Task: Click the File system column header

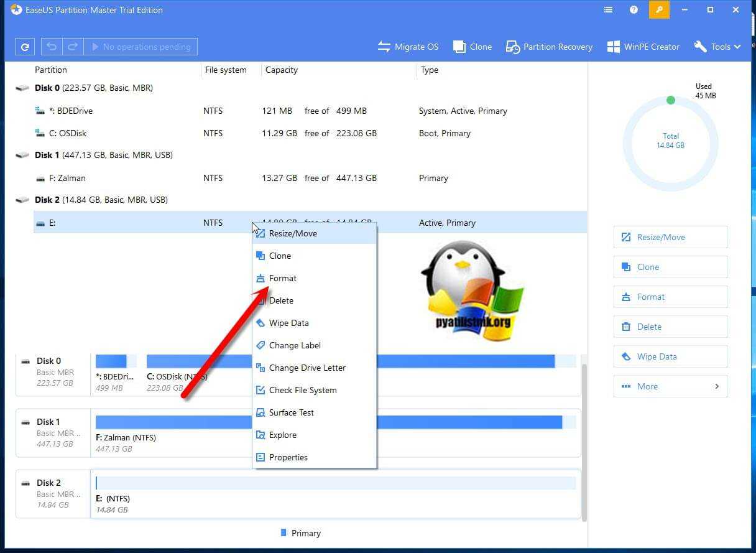Action: [226, 70]
